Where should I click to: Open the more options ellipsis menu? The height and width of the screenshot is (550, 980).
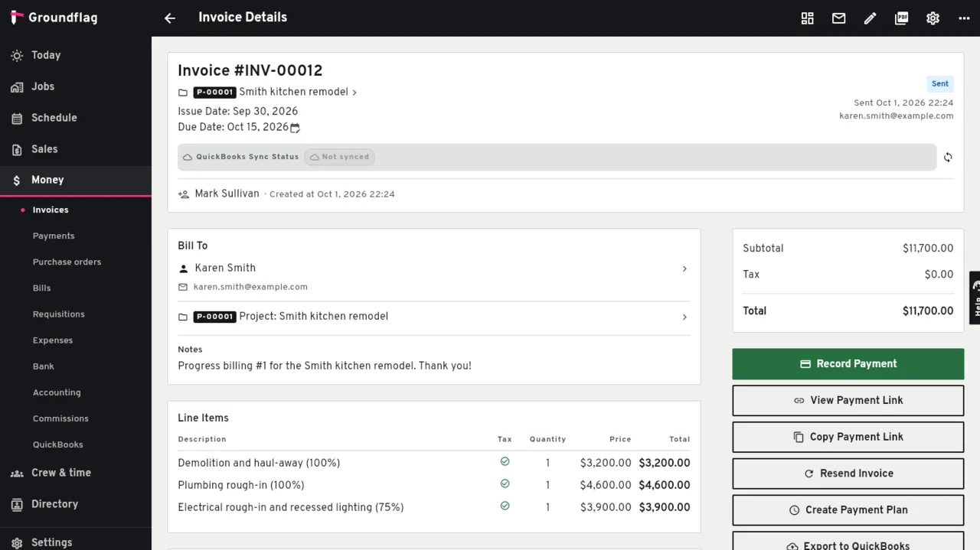point(964,18)
